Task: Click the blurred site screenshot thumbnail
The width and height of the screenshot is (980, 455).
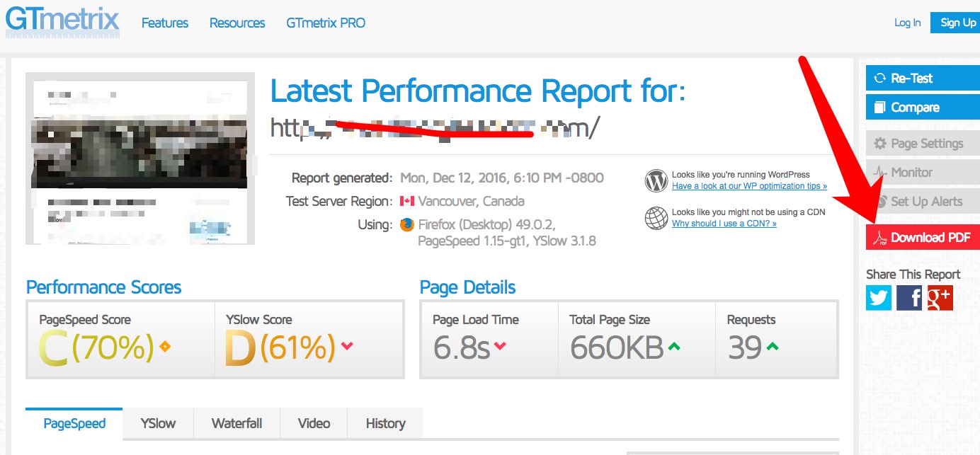Action: point(139,158)
